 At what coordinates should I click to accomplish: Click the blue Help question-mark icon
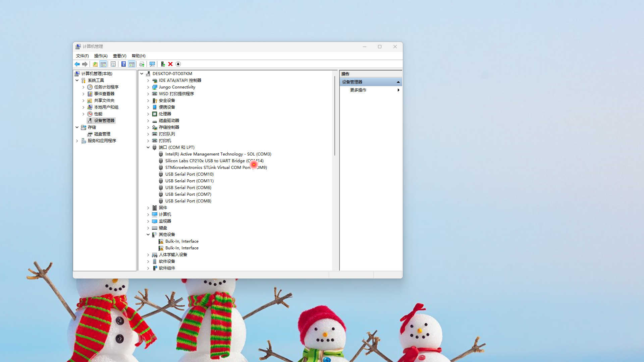(123, 64)
